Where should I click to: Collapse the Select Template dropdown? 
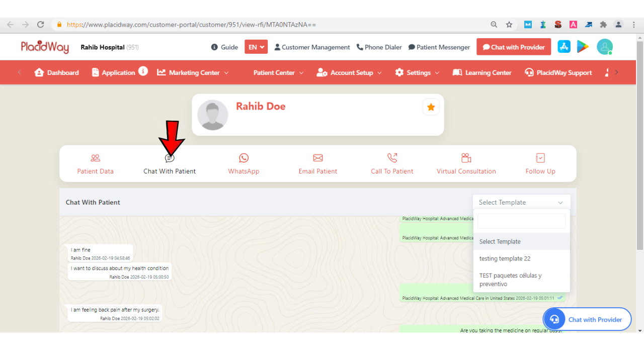(521, 202)
